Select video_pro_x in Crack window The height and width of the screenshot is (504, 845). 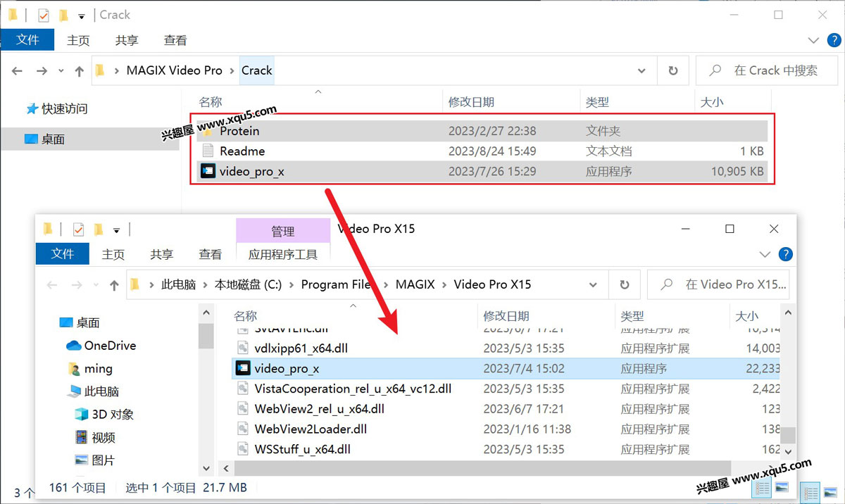(480, 171)
